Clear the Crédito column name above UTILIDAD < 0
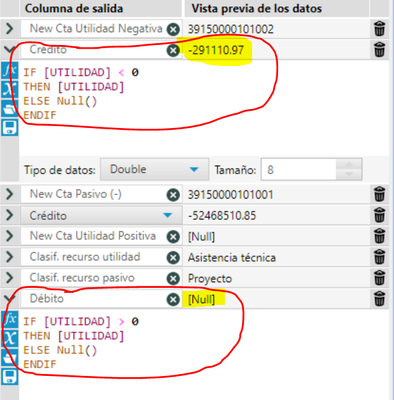 pyautogui.click(x=173, y=50)
